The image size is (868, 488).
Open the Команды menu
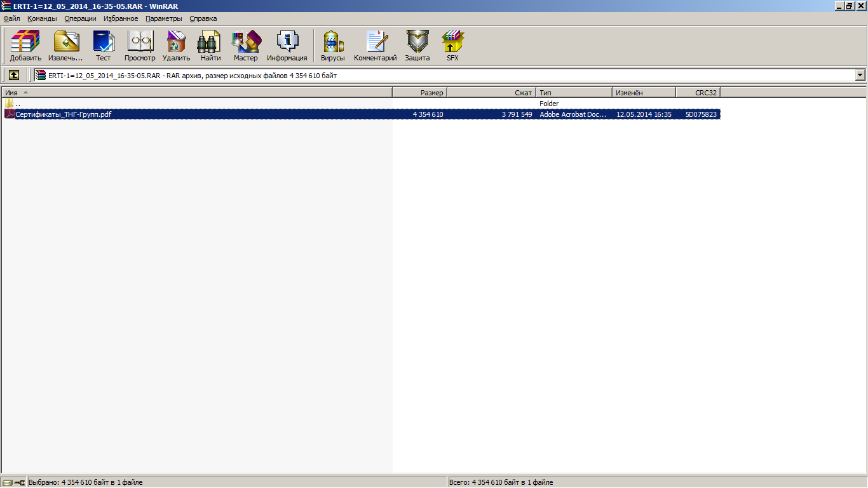(x=42, y=18)
